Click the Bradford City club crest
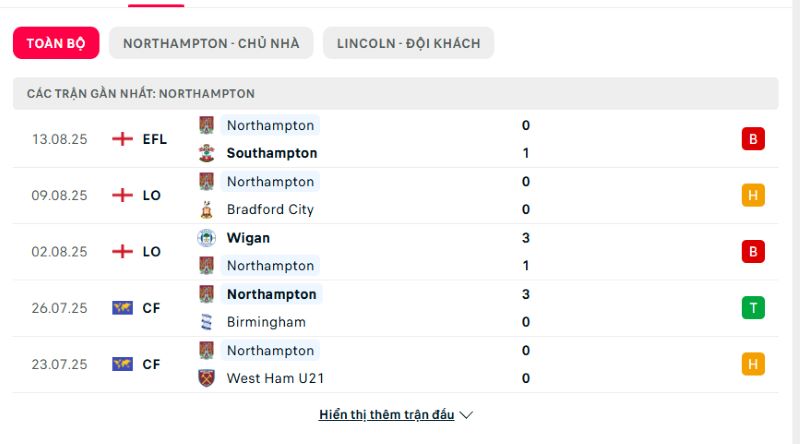Screen dimensions: 800x444 pos(206,209)
